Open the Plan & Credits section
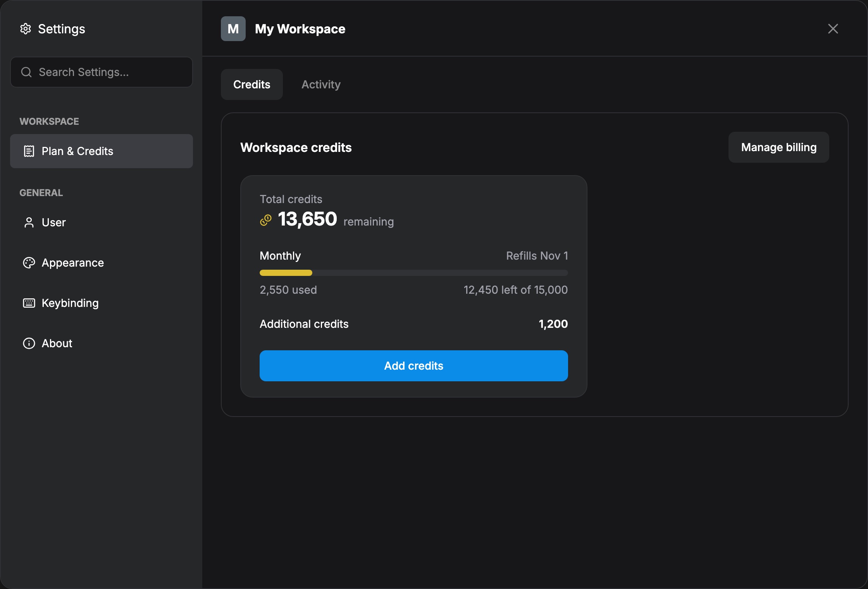Screen dimensions: 868x589 click(102, 151)
